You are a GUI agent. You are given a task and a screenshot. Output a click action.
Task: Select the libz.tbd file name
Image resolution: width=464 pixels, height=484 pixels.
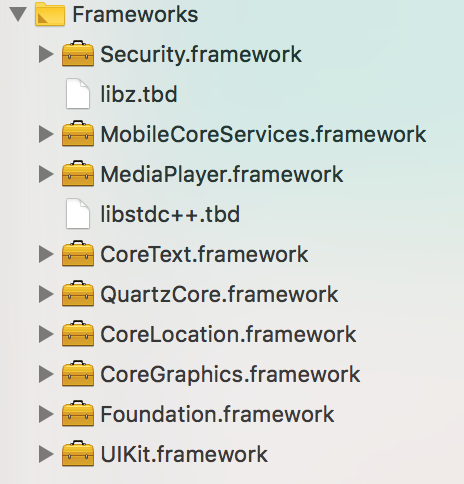tap(139, 94)
